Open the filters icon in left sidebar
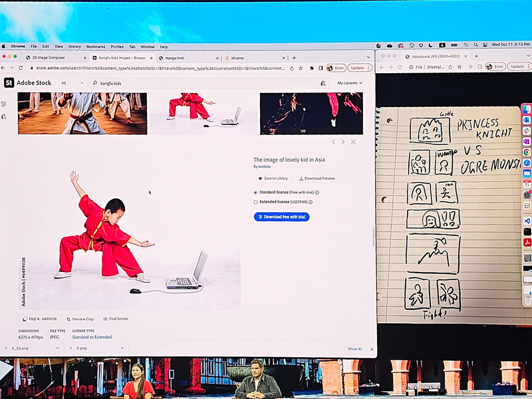 (x=3, y=104)
